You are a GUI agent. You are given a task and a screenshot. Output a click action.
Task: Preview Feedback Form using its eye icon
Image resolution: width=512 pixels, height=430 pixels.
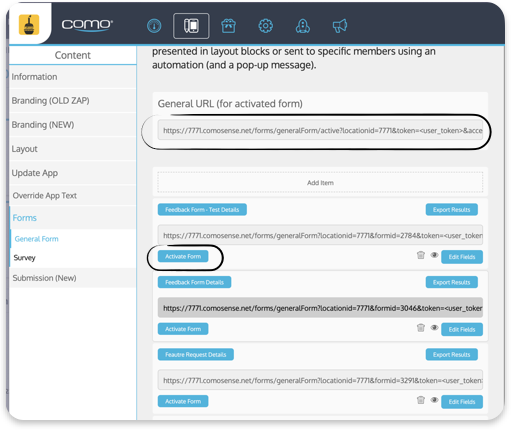click(434, 328)
